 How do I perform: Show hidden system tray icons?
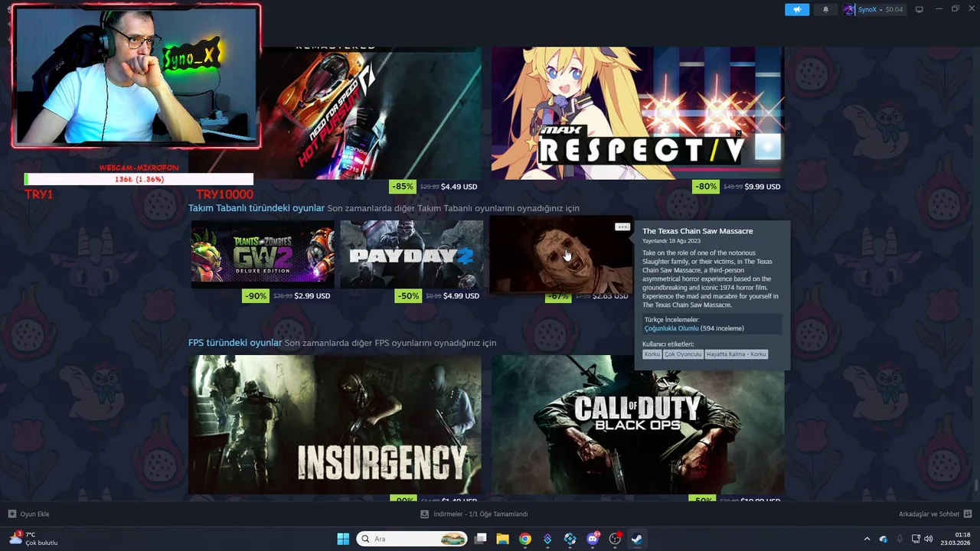click(867, 539)
